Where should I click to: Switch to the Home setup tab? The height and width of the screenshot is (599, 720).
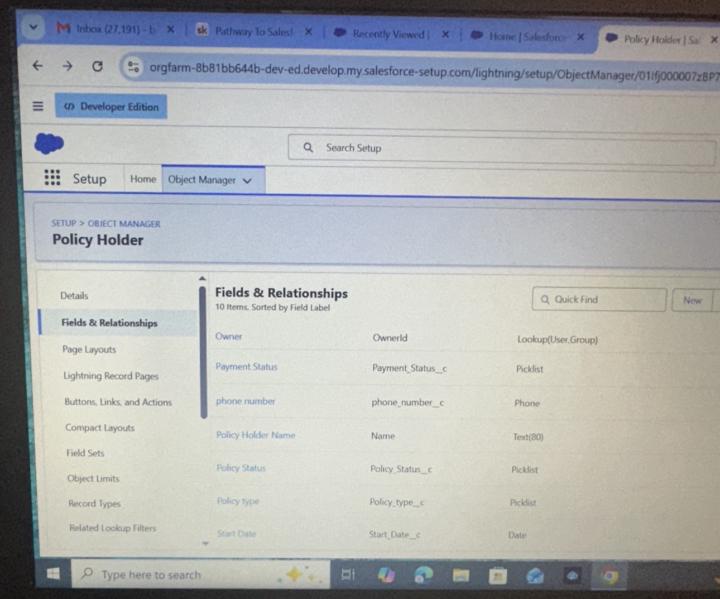(x=143, y=179)
